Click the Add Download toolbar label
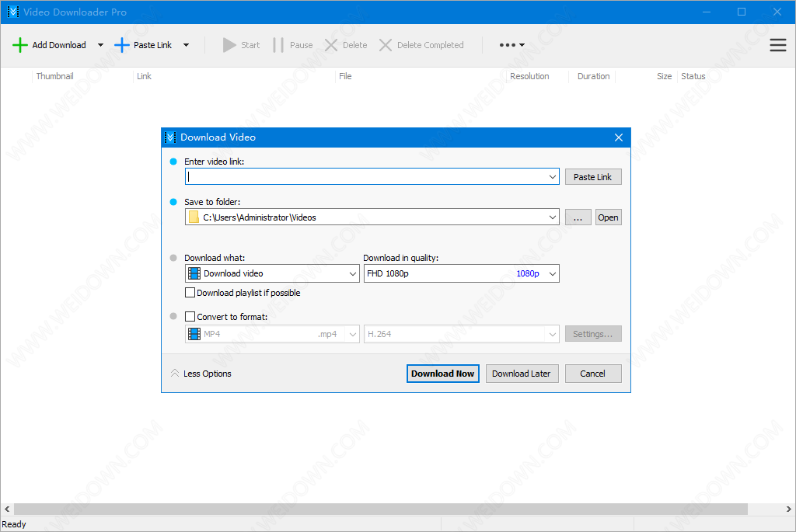796x532 pixels. [x=59, y=45]
